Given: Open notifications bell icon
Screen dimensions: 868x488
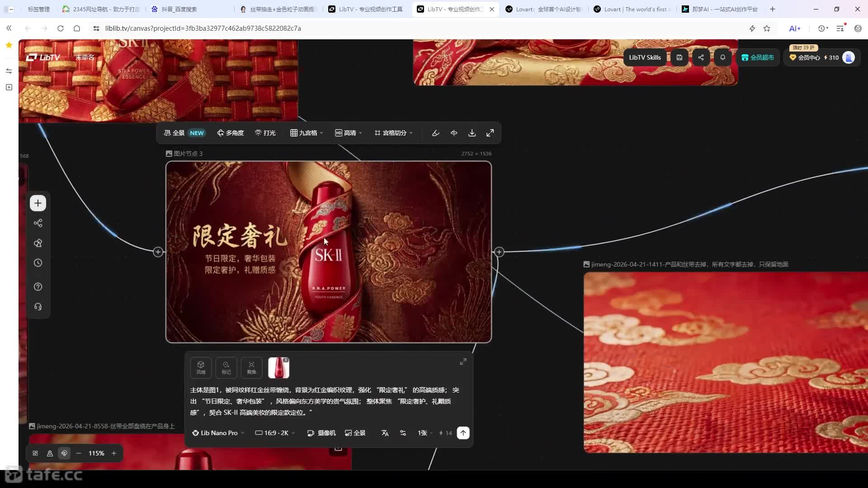Looking at the screenshot, I should [x=722, y=57].
